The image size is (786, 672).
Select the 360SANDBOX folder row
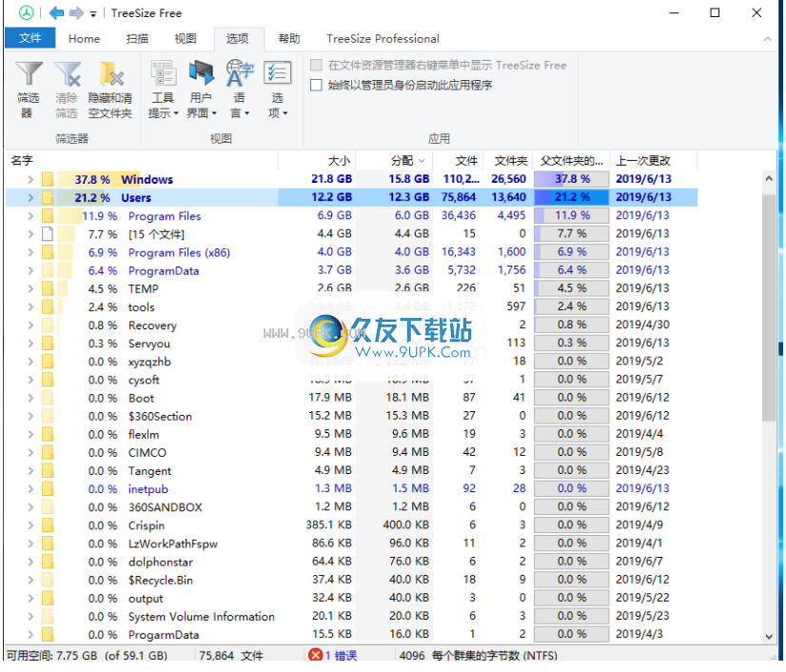pyautogui.click(x=351, y=507)
